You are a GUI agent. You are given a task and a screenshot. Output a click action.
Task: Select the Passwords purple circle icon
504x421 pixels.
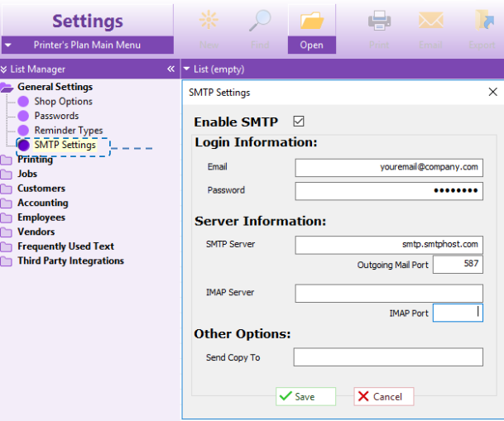[x=23, y=116]
